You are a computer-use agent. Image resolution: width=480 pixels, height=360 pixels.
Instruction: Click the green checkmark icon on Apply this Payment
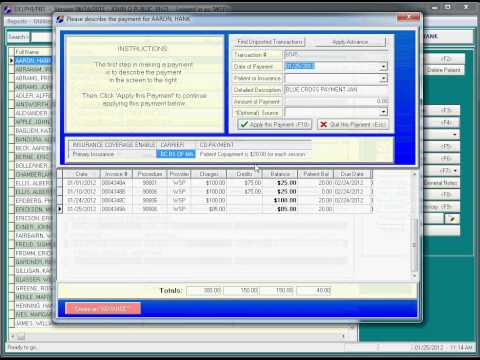[244, 124]
